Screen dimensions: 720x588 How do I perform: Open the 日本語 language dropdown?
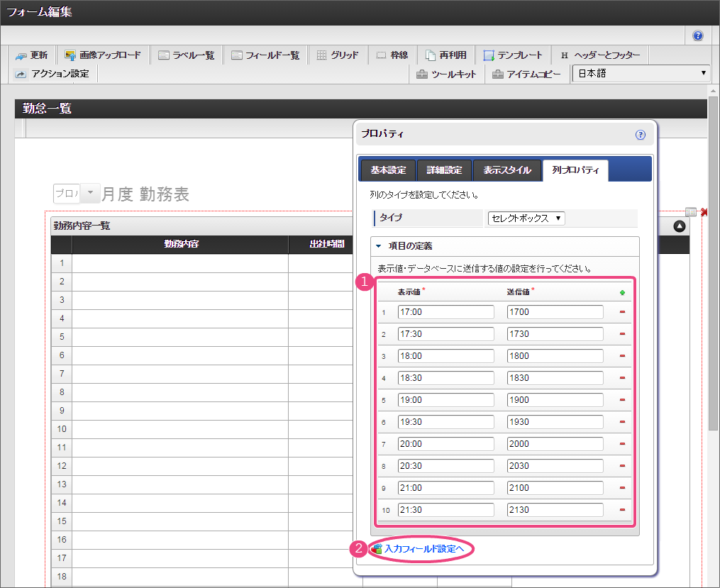(x=641, y=74)
